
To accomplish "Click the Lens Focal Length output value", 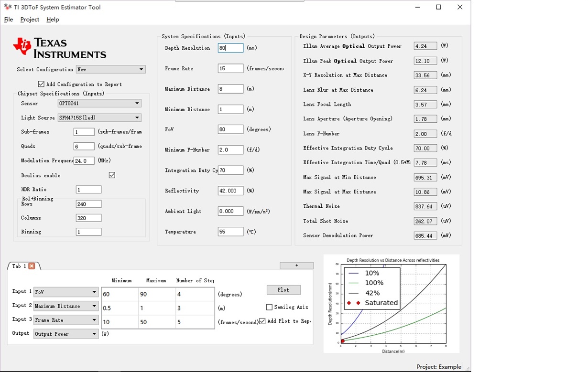I will (x=425, y=105).
